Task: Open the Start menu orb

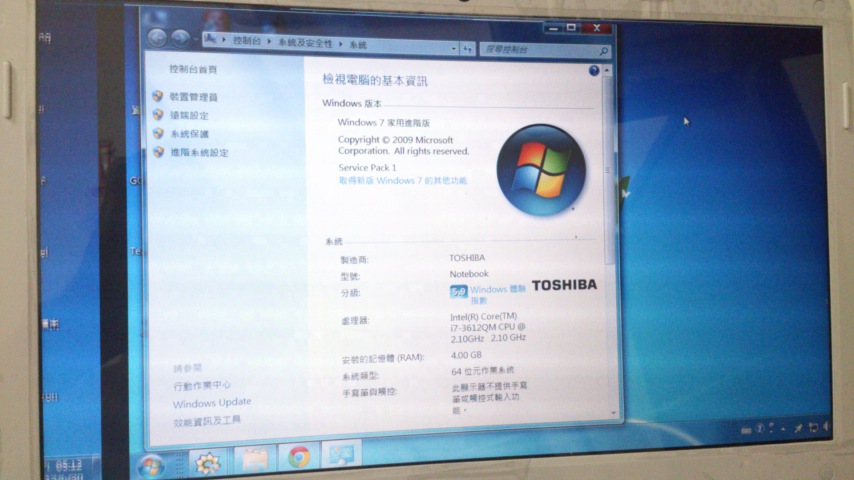Action: click(151, 466)
